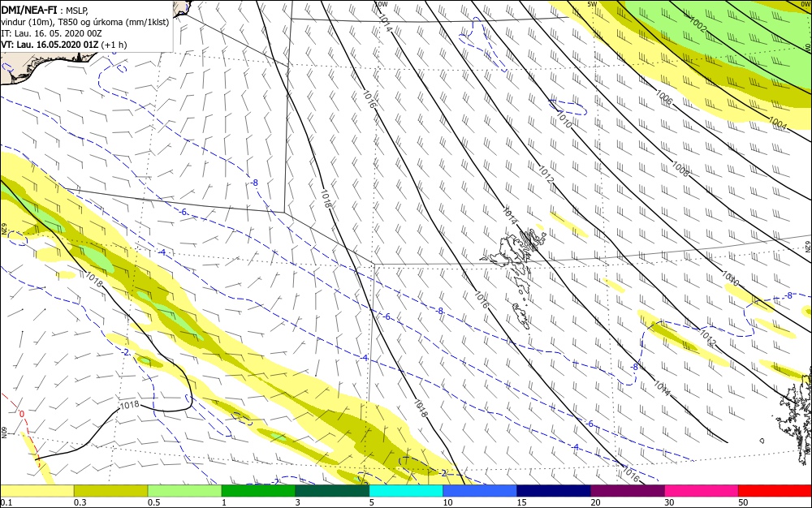
Task: Click the 'VT: Lau. 16.05.2020 01Z (+1 h)' line
Action: tap(63, 45)
